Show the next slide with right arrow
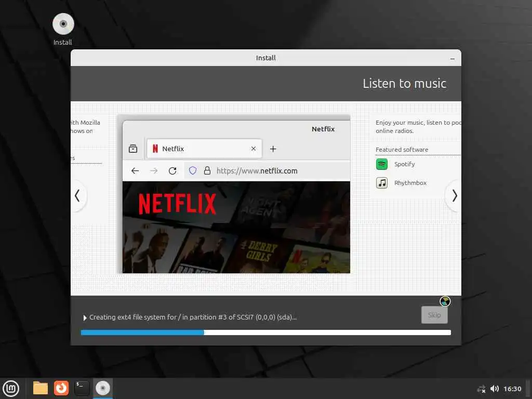The image size is (532, 399). 455,196
